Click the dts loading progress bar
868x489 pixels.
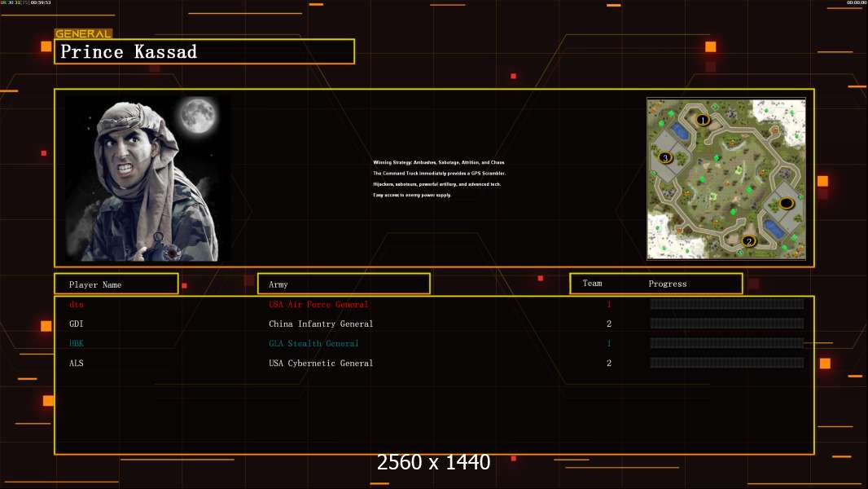(727, 303)
